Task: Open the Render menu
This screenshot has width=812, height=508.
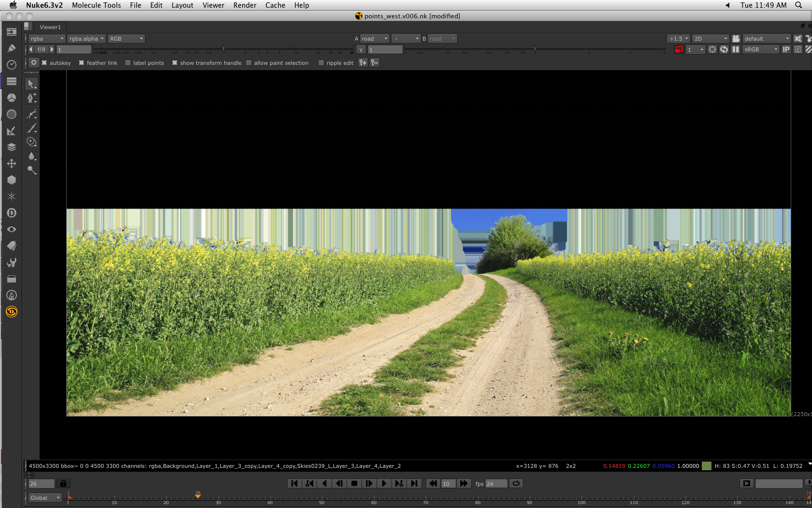Action: (245, 5)
